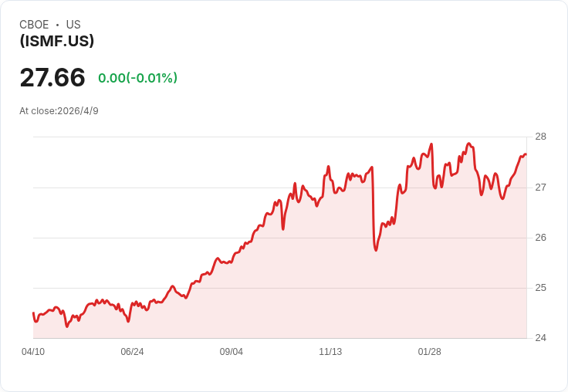Click the 26 price axis label
This screenshot has height=392, width=568.
540,238
